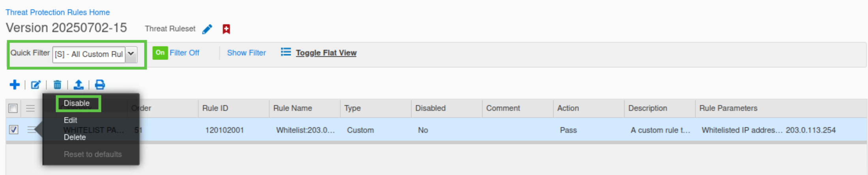
Task: Click the upload export toolbar icon
Action: click(x=79, y=85)
